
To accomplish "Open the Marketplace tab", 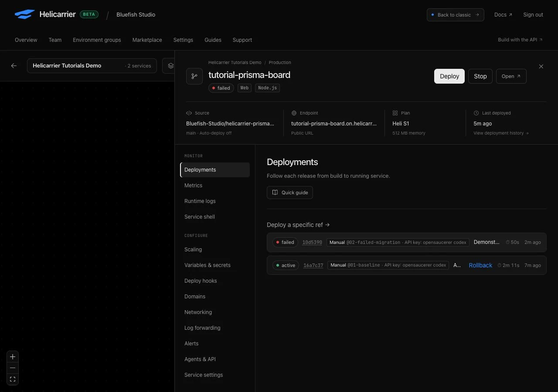I will click(147, 40).
